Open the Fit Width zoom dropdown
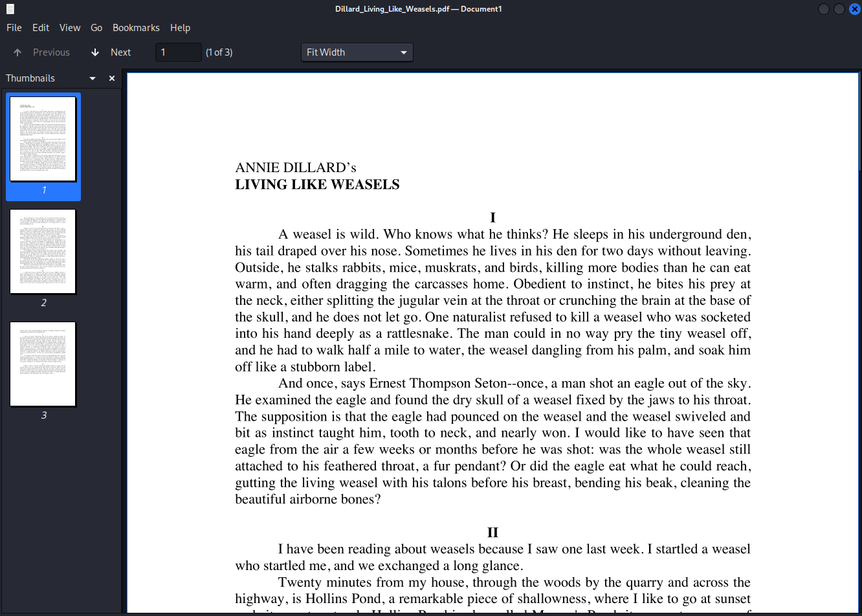This screenshot has width=862, height=616. pyautogui.click(x=357, y=52)
